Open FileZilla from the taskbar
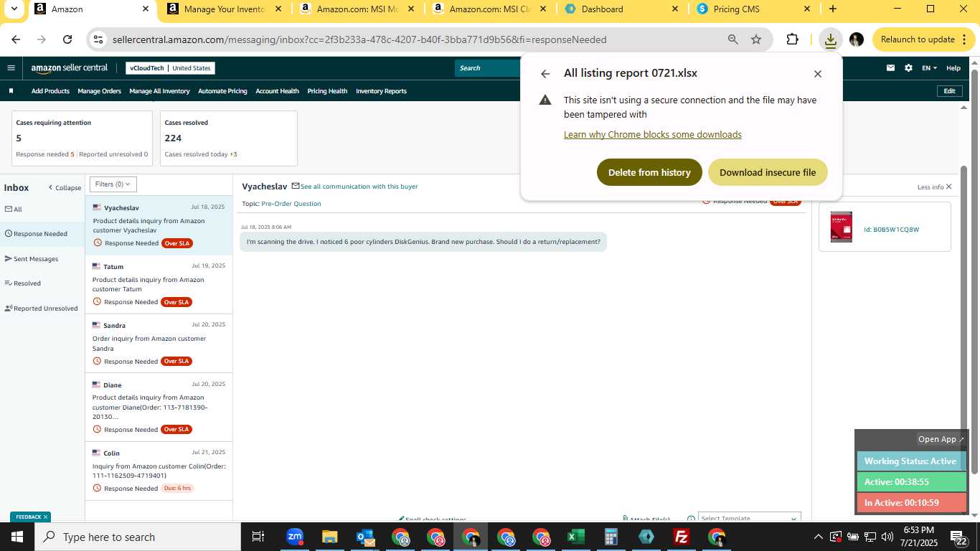 pyautogui.click(x=682, y=537)
